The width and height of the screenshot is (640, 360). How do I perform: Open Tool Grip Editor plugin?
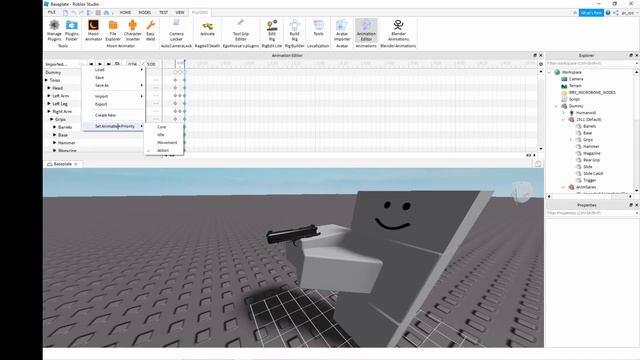(x=241, y=30)
